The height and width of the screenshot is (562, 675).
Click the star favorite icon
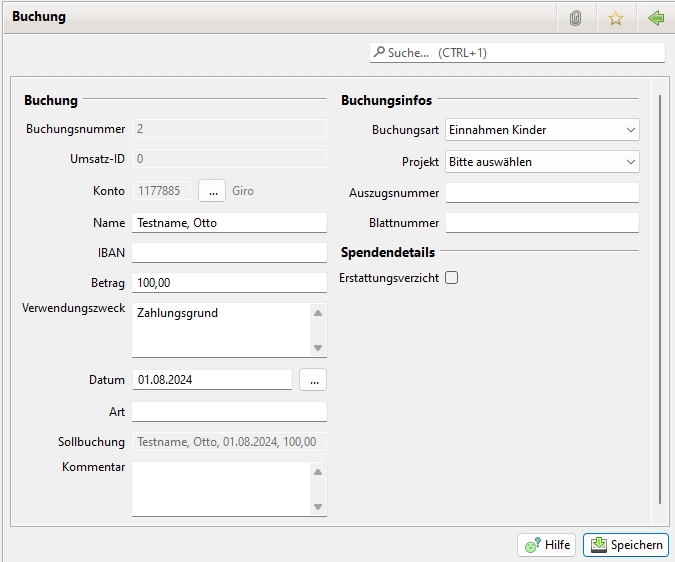click(615, 18)
